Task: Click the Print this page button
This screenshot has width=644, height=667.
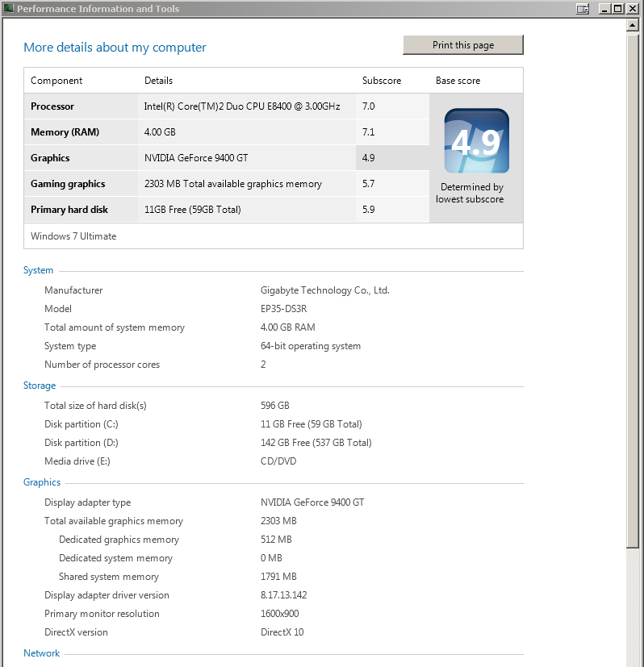Action: 463,45
